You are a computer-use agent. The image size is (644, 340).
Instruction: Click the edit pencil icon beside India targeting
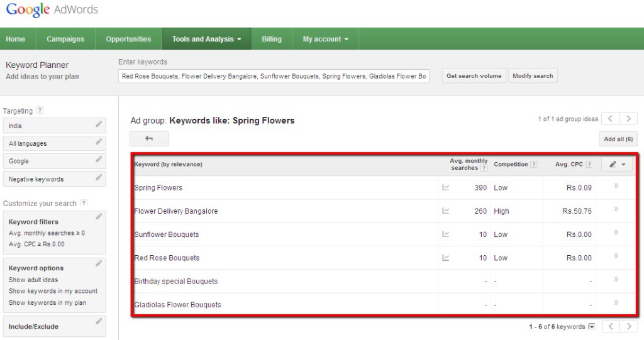click(x=99, y=124)
